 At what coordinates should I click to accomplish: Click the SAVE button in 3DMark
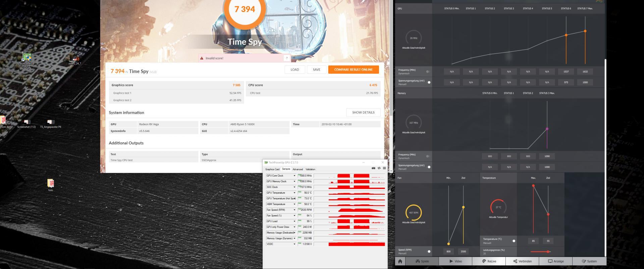tap(316, 70)
